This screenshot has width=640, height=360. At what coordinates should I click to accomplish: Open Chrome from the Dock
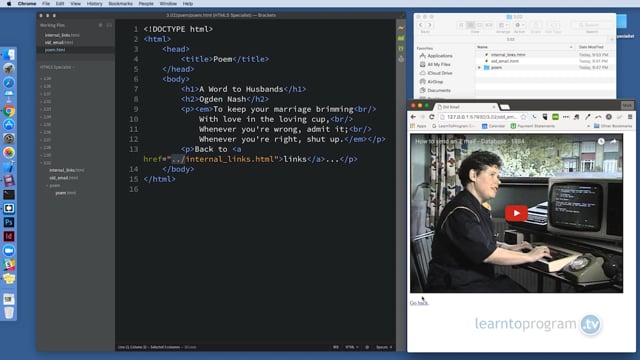click(x=9, y=111)
